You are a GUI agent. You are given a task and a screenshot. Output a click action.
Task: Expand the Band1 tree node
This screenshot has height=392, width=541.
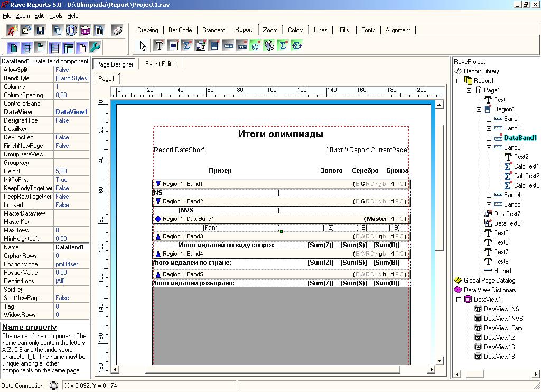489,119
